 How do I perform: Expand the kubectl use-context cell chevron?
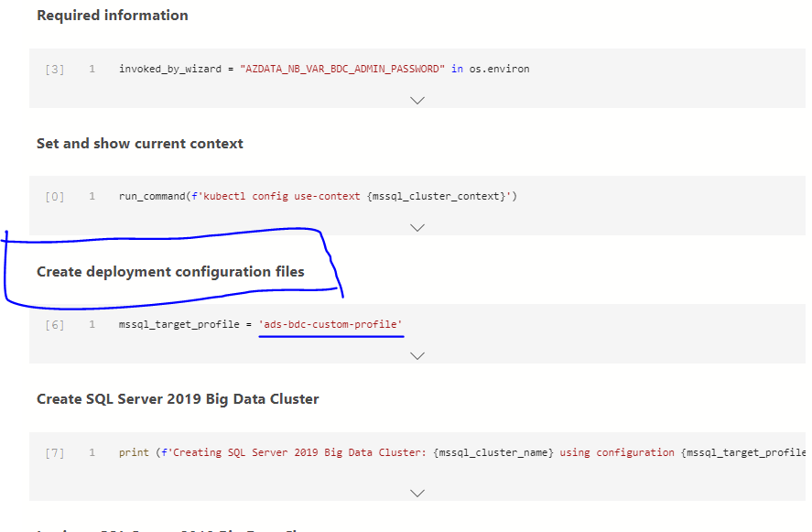pyautogui.click(x=417, y=227)
